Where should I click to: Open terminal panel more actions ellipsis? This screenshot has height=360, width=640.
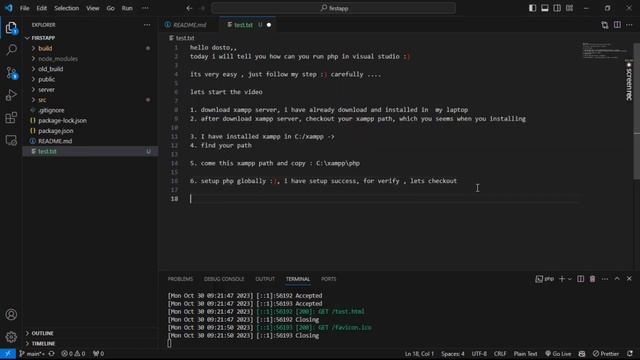click(605, 279)
